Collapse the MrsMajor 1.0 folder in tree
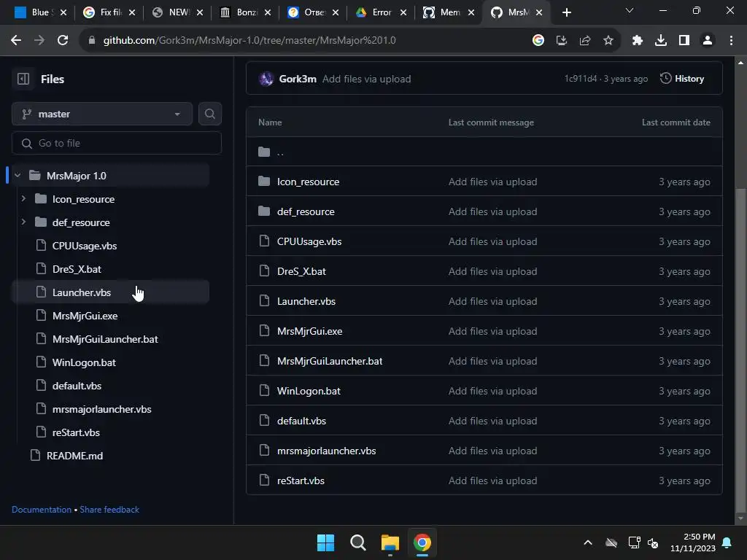This screenshot has height=560, width=747. tap(18, 176)
